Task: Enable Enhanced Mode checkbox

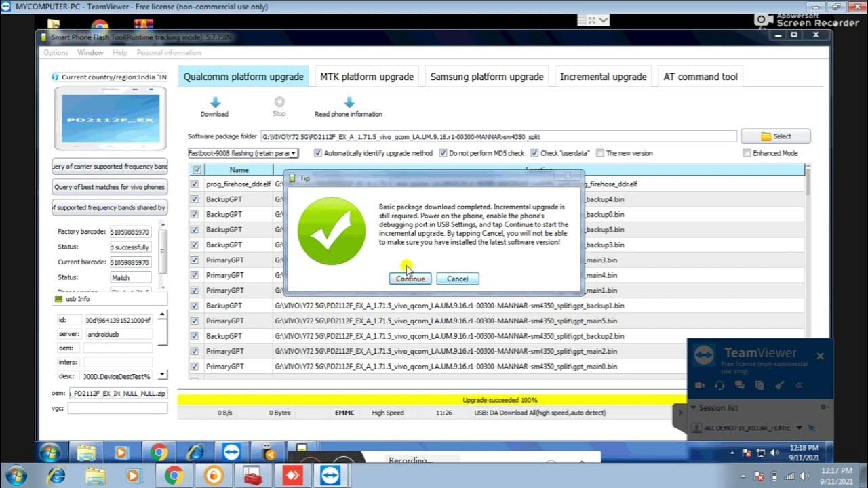Action: [747, 153]
